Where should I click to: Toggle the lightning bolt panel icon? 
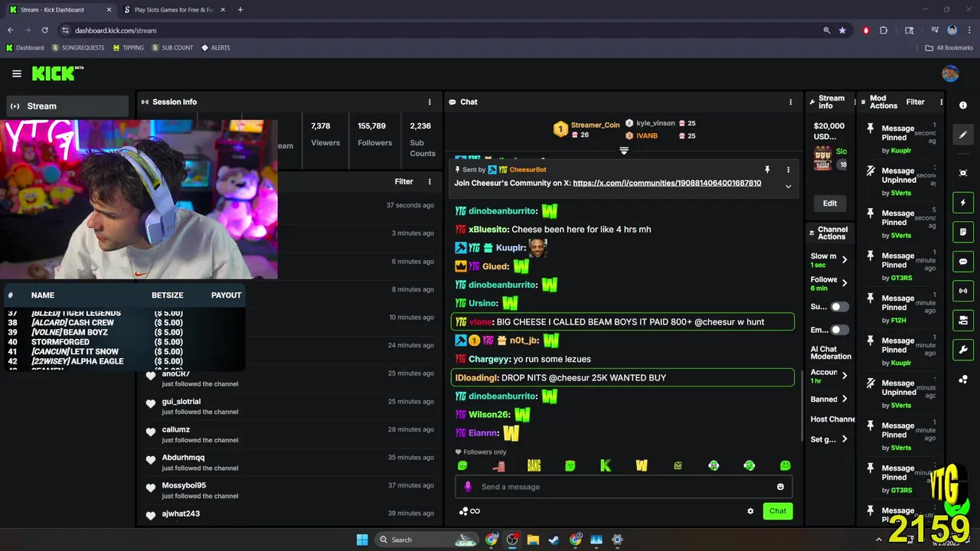tap(963, 203)
